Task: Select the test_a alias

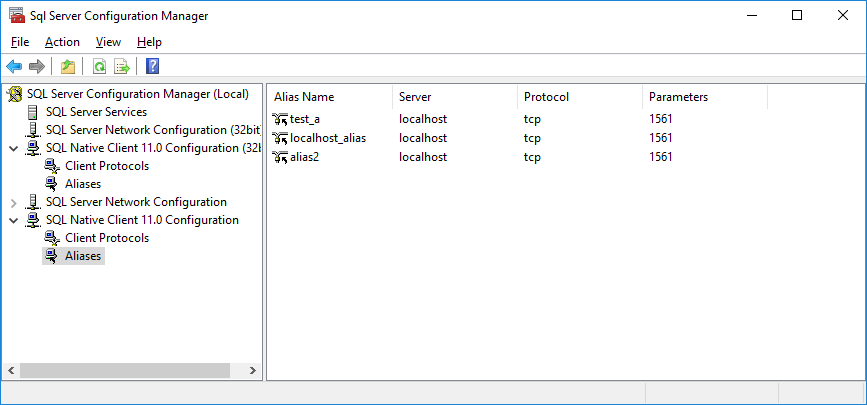Action: pos(305,119)
